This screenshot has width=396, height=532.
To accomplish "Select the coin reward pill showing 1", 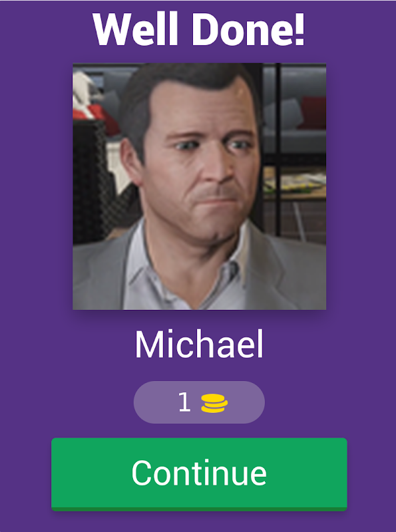I will [199, 402].
